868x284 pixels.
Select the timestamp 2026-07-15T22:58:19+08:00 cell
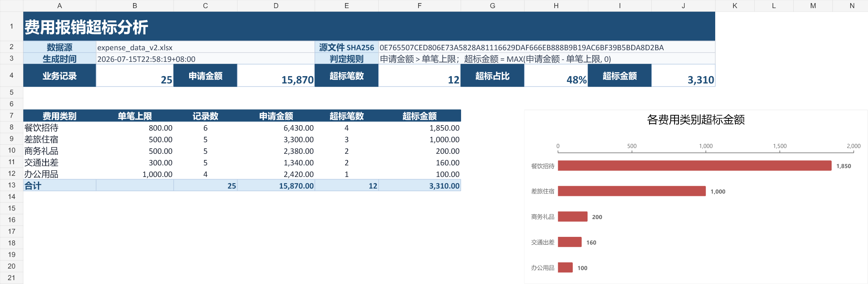(x=205, y=59)
